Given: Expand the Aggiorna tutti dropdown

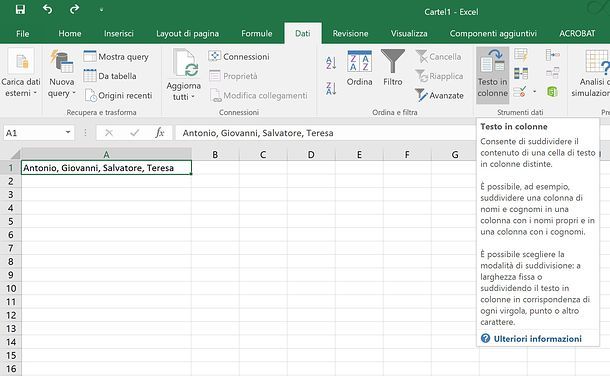Looking at the screenshot, I should point(183,91).
